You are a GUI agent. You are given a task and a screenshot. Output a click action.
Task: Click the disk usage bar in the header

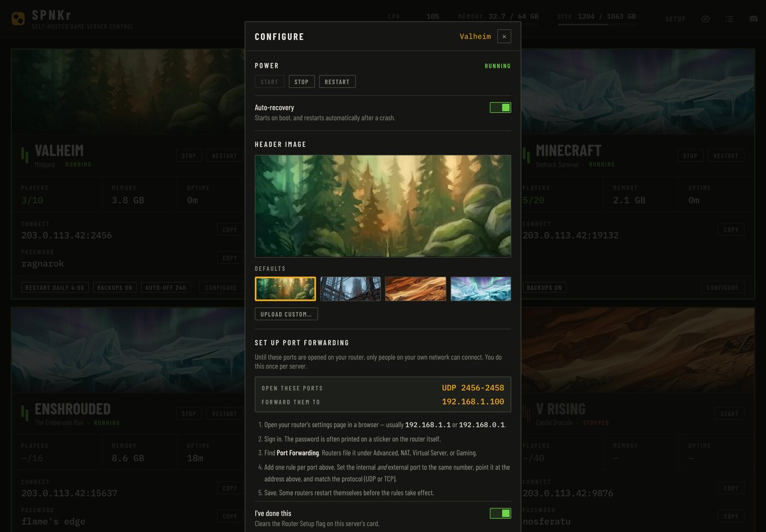[596, 24]
